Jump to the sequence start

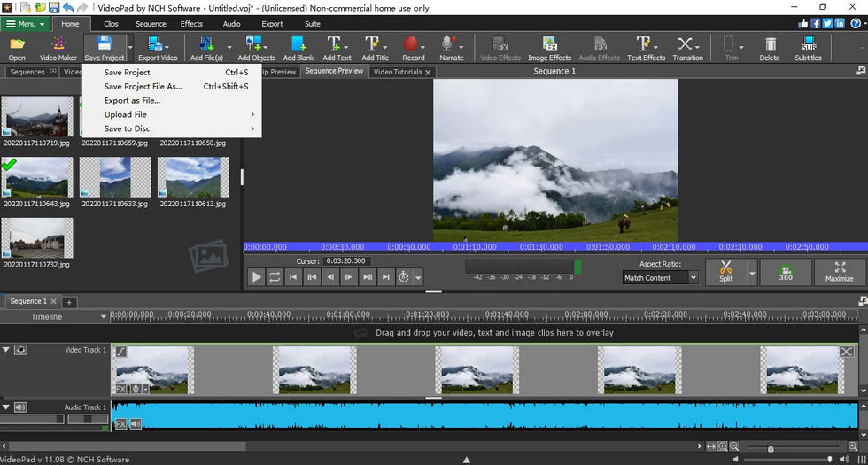point(293,277)
